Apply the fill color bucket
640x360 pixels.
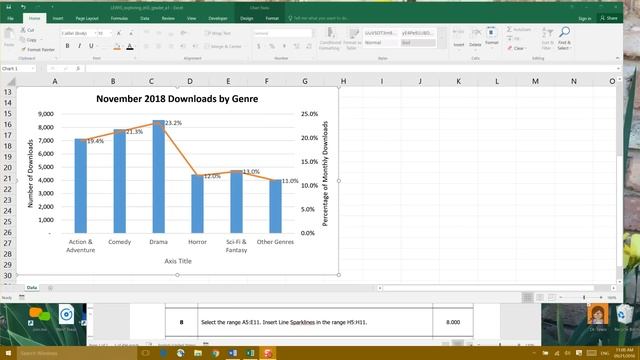(x=117, y=47)
